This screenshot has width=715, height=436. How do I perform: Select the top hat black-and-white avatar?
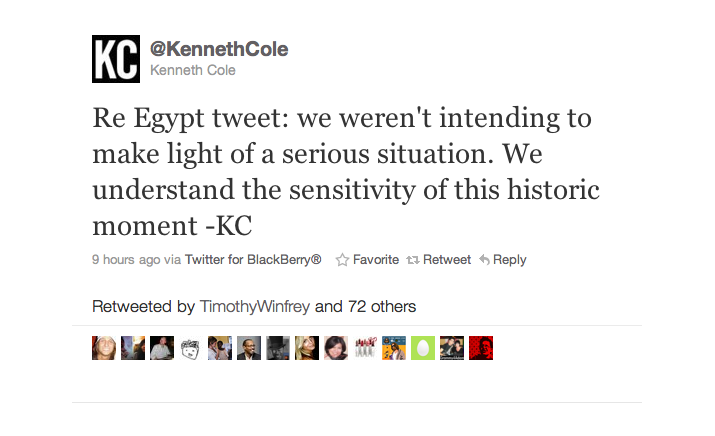click(278, 348)
